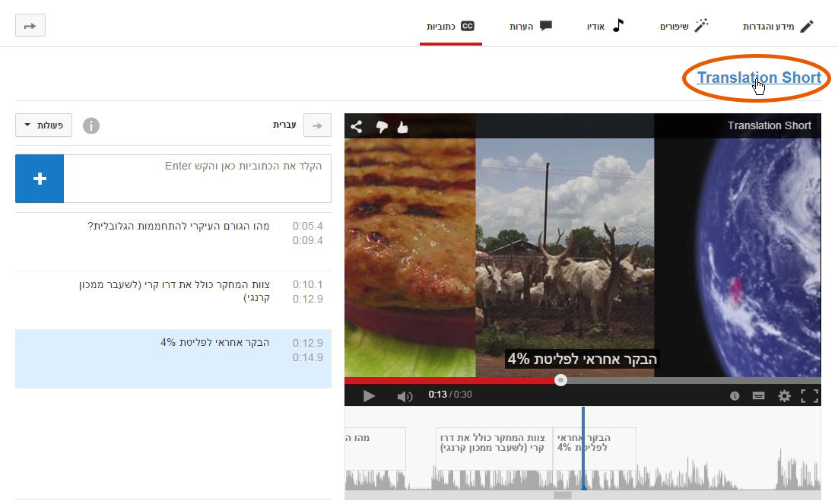Click the caption overlay text on video
Image resolution: width=838 pixels, height=504 pixels.
[x=582, y=359]
